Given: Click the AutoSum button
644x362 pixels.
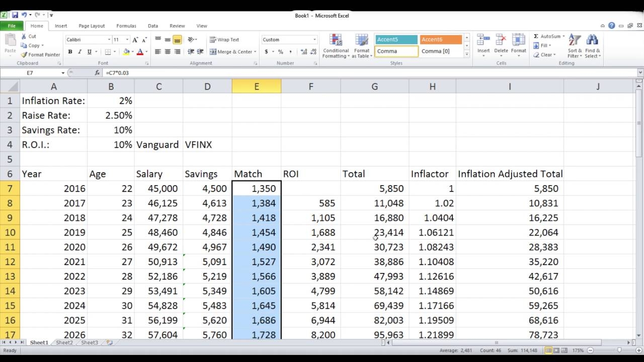Looking at the screenshot, I should (547, 36).
